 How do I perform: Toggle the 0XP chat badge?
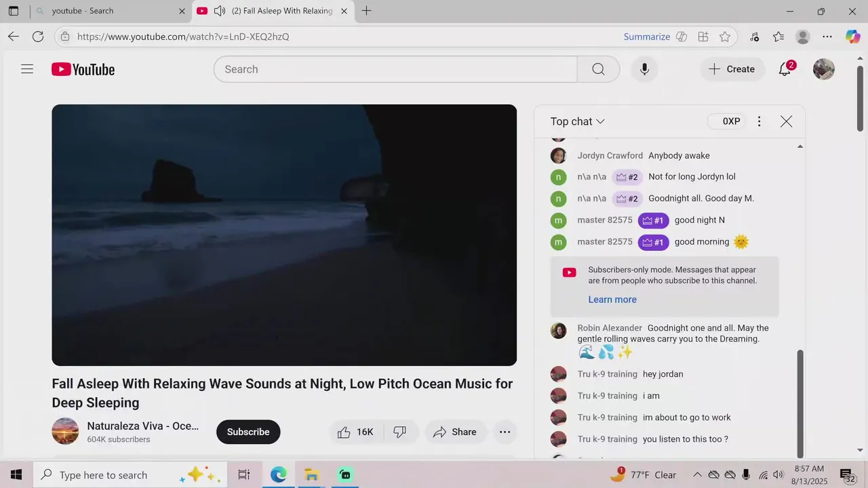[727, 121]
